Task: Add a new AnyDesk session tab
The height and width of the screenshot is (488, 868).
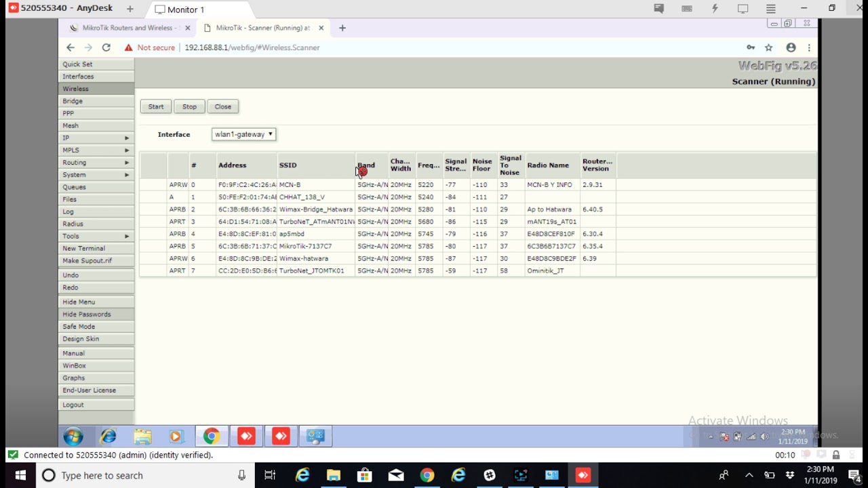Action: tap(130, 9)
